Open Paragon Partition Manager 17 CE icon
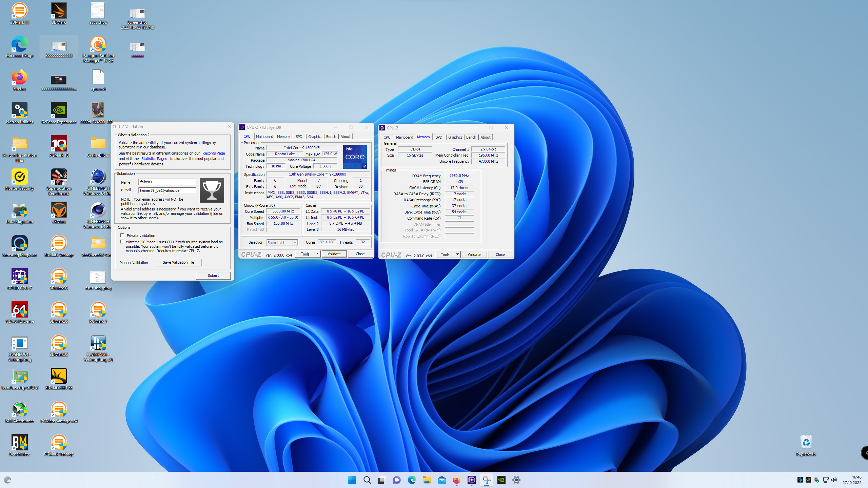 (98, 49)
